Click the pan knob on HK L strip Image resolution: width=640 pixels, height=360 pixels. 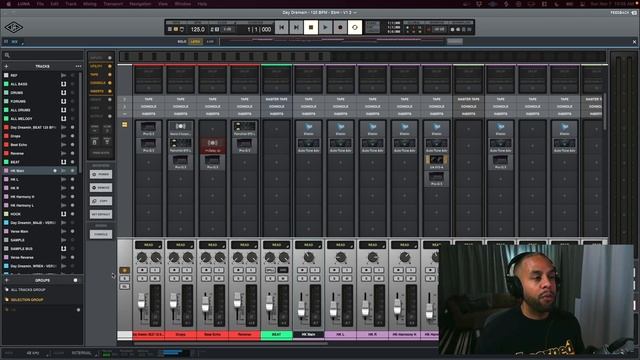tap(340, 257)
